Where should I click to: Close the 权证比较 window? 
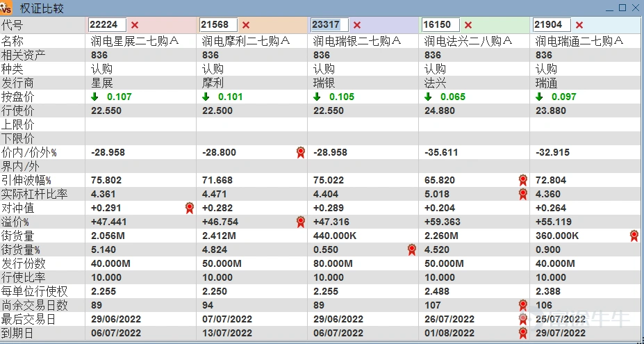635,8
